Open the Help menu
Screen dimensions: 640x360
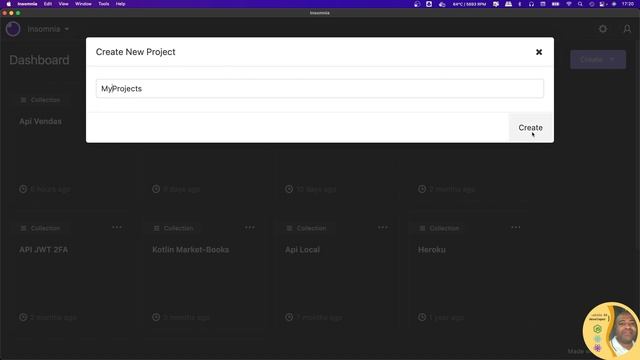120,4
